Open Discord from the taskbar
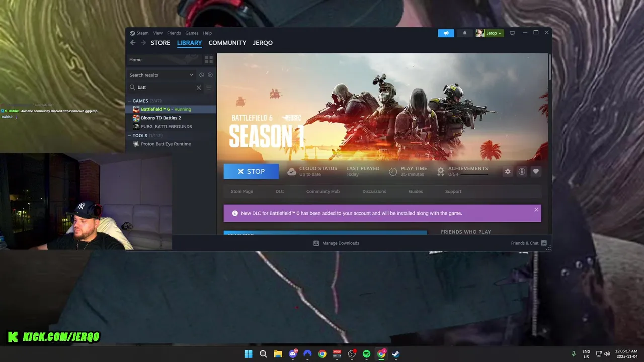This screenshot has width=644, height=362. [293, 354]
